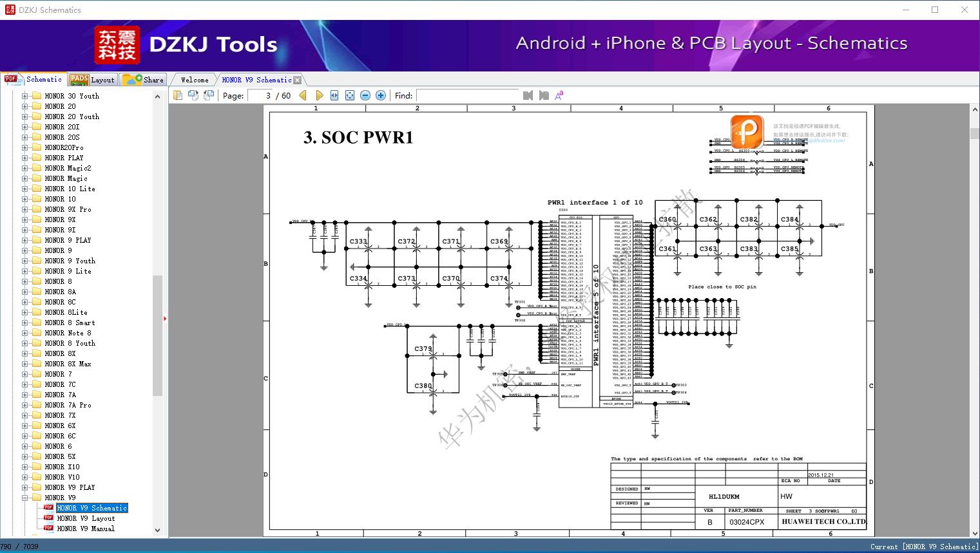Click the fit page icon
The image size is (980, 553).
[x=350, y=95]
